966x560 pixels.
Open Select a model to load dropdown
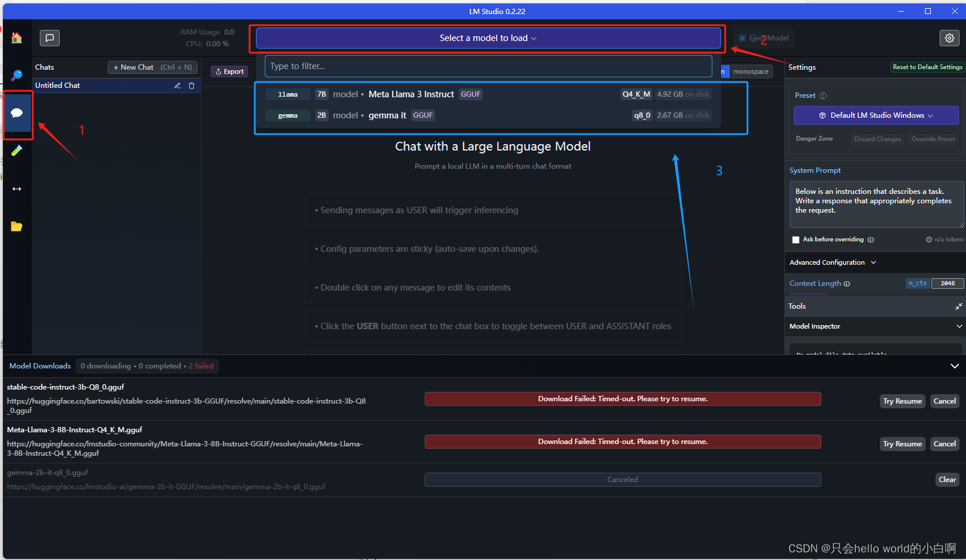488,38
